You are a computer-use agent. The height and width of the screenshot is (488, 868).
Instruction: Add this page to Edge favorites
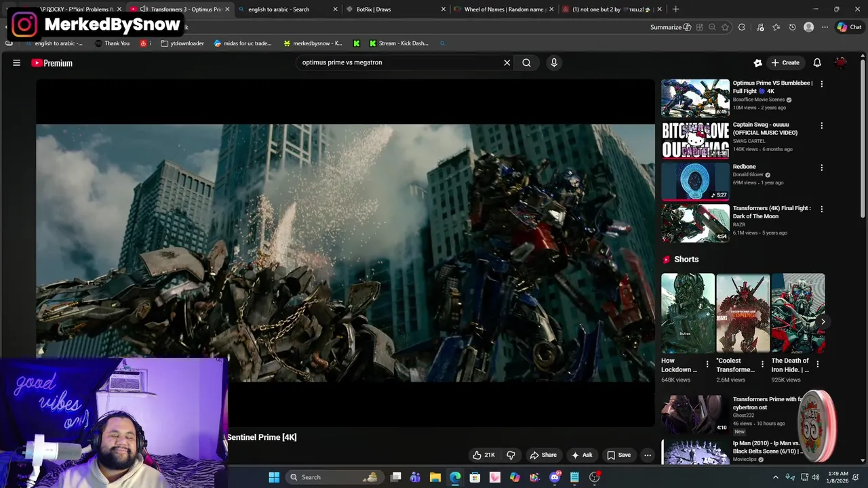[725, 27]
